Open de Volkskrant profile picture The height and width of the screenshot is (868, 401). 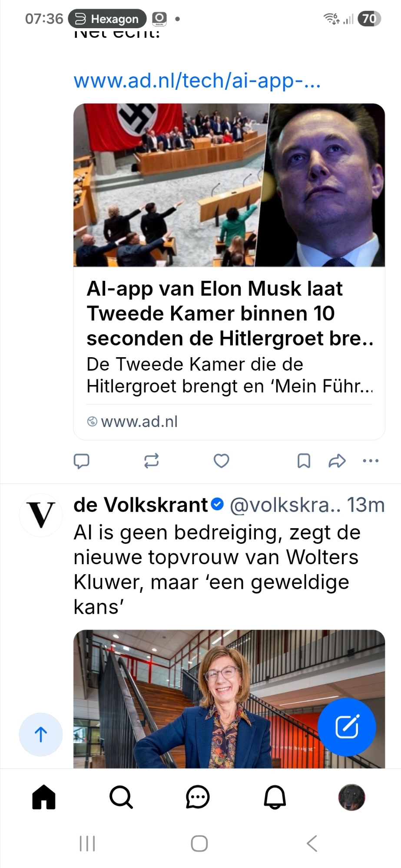tap(41, 515)
